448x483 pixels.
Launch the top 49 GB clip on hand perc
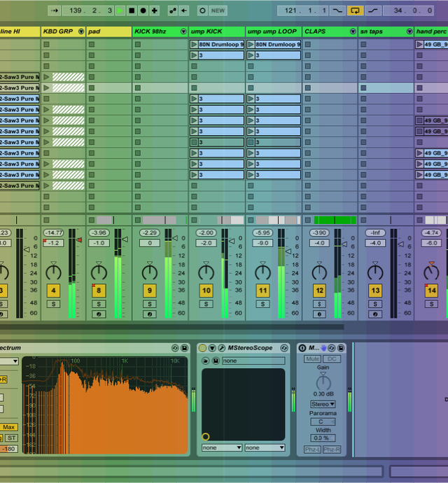point(419,44)
